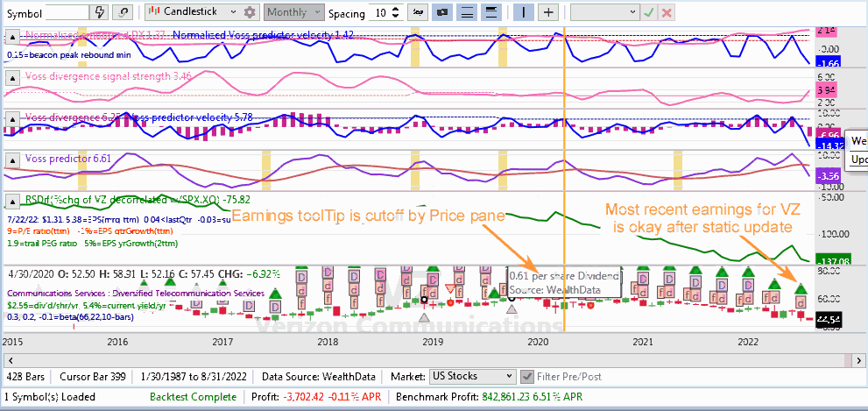The width and height of the screenshot is (868, 411).
Task: Click the 1 Symbol(s) Loaded status
Action: pos(50,397)
